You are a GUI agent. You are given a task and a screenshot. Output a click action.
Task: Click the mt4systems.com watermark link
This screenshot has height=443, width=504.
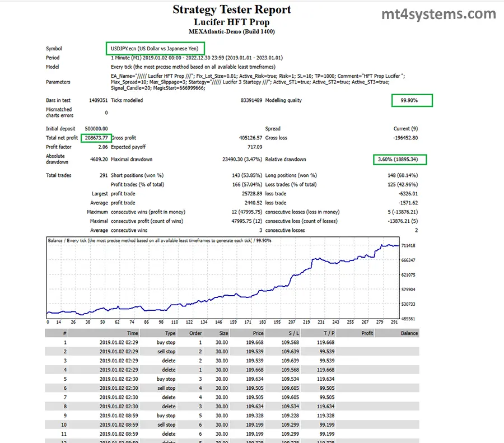438,15
